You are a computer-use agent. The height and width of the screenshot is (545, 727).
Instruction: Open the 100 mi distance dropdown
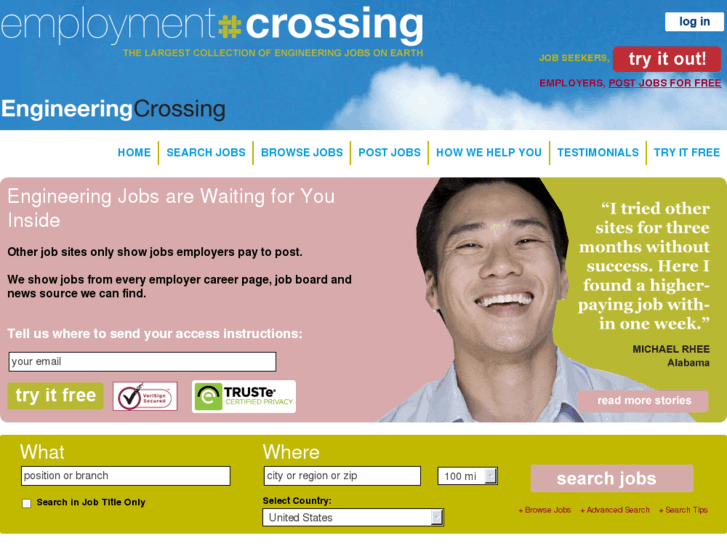(467, 476)
